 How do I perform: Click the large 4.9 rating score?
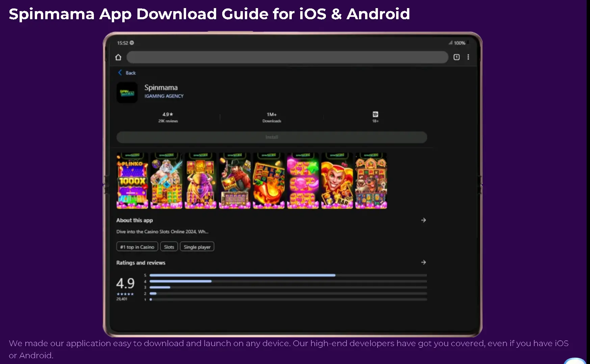[x=125, y=283]
